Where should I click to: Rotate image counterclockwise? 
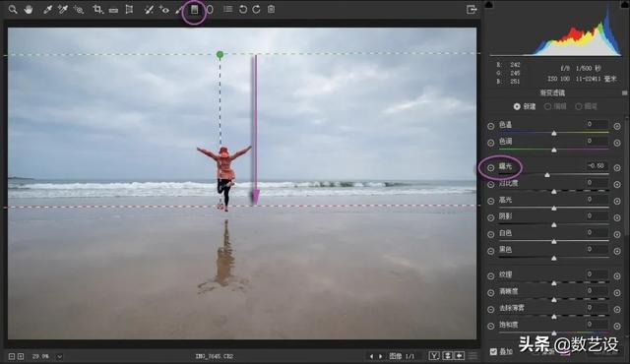tap(243, 9)
